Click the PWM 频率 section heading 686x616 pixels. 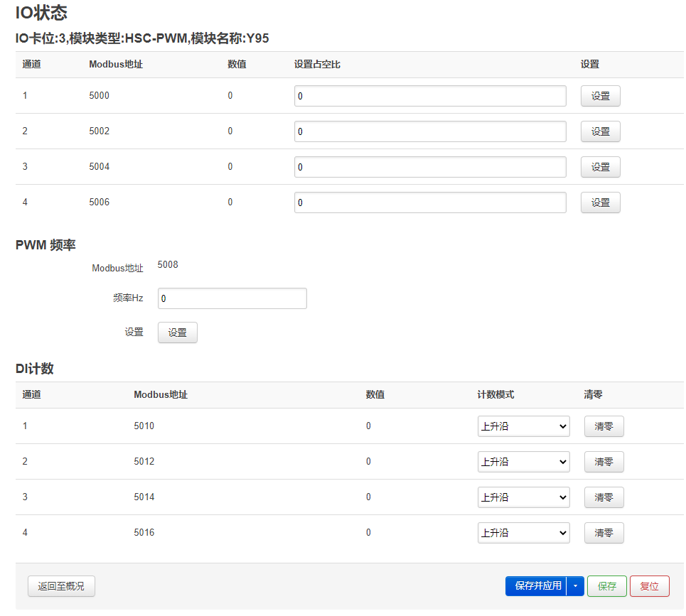pyautogui.click(x=45, y=245)
